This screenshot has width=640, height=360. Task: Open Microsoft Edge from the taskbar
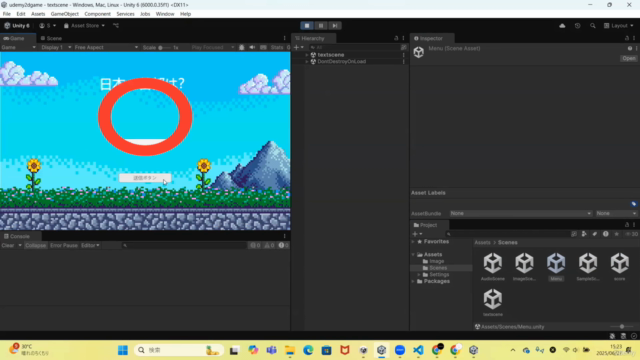tap(308, 350)
